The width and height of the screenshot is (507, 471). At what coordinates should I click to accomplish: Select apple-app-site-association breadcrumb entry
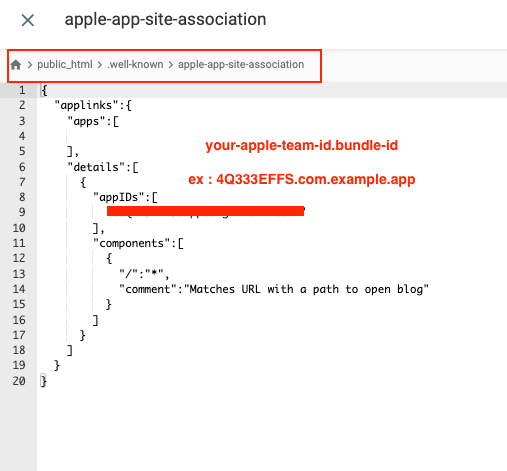pyautogui.click(x=241, y=64)
